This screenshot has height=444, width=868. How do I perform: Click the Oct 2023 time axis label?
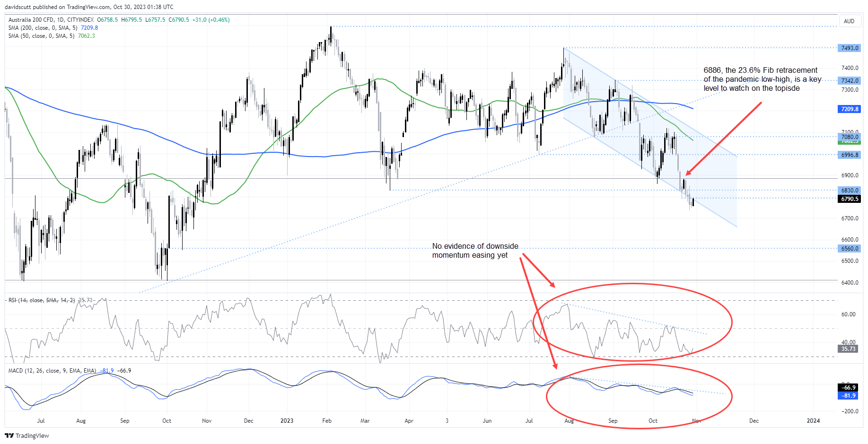click(x=653, y=421)
